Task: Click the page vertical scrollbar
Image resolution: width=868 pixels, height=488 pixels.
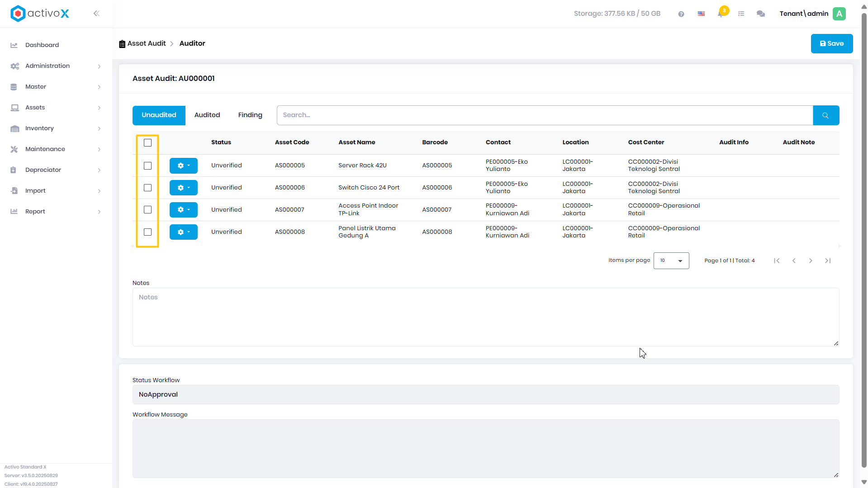Action: (864, 240)
